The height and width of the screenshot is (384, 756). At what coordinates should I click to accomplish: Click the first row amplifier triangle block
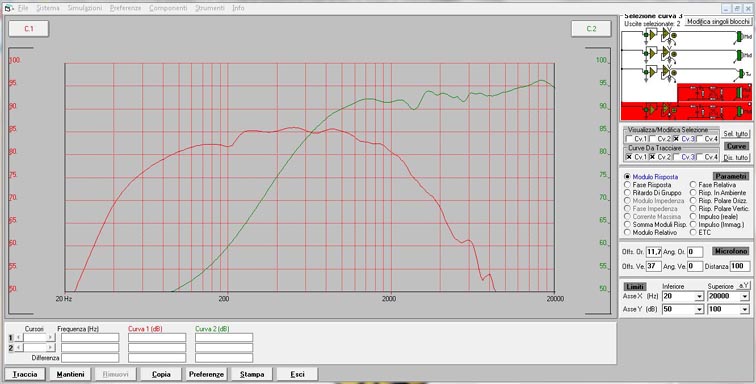coord(652,35)
